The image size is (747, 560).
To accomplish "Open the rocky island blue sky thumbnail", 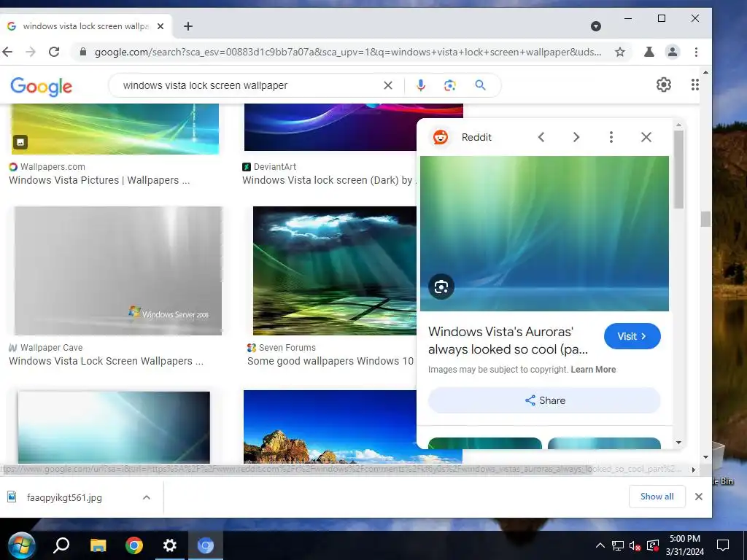I will (x=329, y=427).
